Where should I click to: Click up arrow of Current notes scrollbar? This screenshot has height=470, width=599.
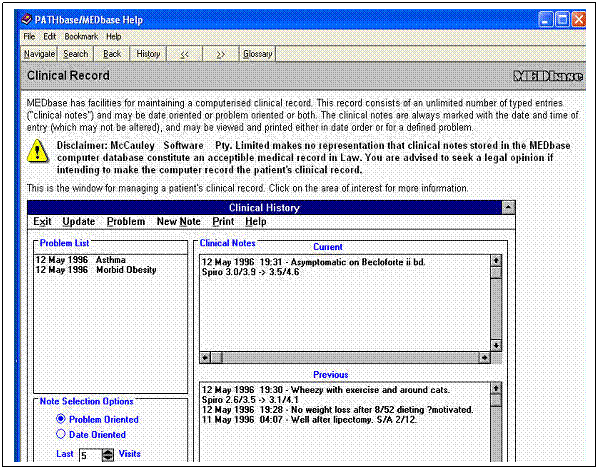pyautogui.click(x=496, y=261)
